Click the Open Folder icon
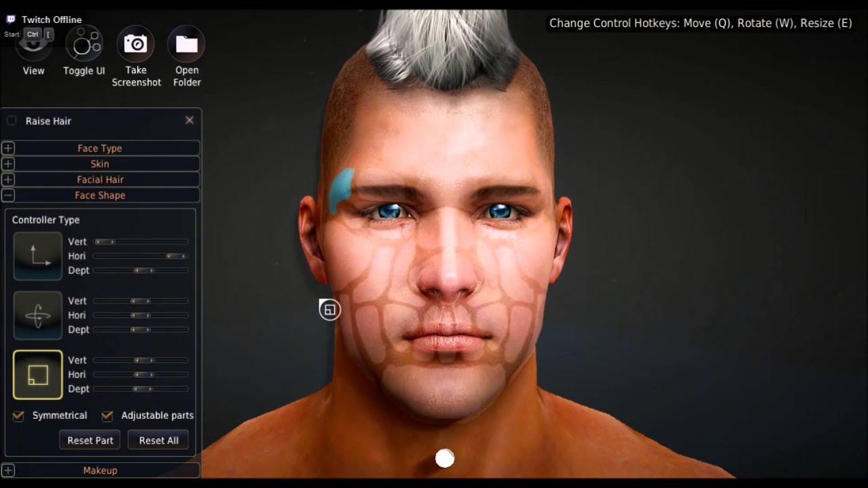 point(186,44)
